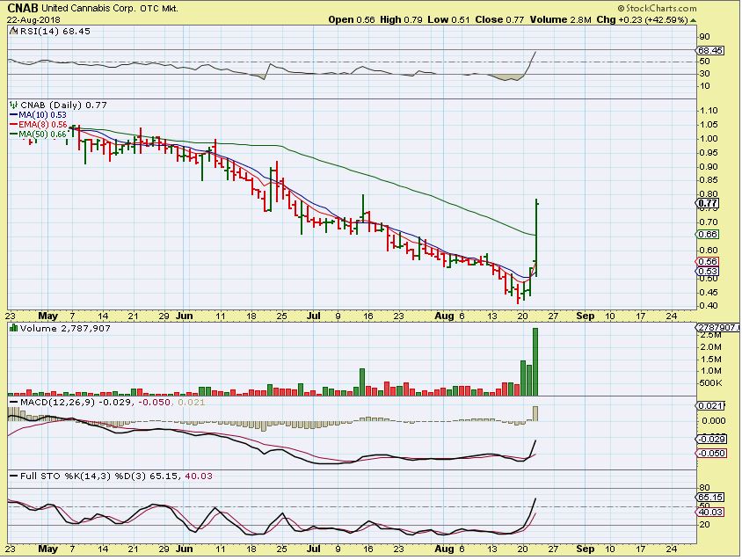Click the 0.53 MA(10) tag on price axis

click(708, 272)
